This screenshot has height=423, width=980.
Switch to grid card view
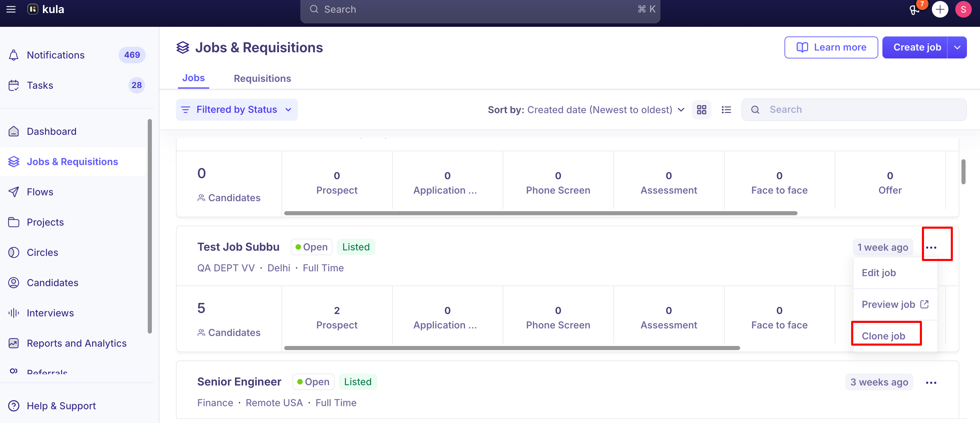[702, 110]
